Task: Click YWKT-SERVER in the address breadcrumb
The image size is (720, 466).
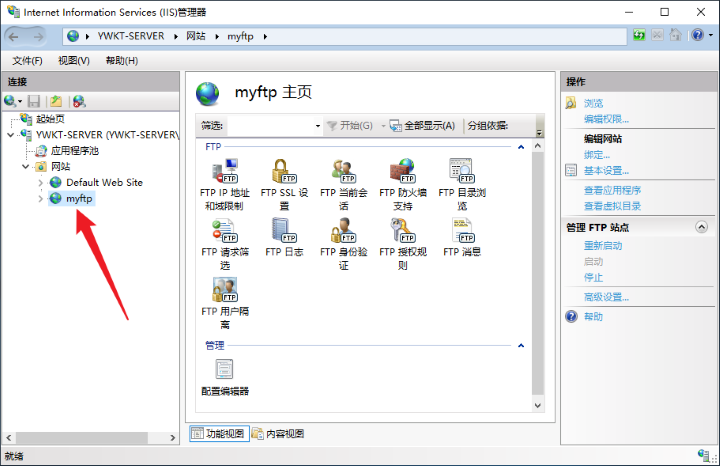Action: 130,36
